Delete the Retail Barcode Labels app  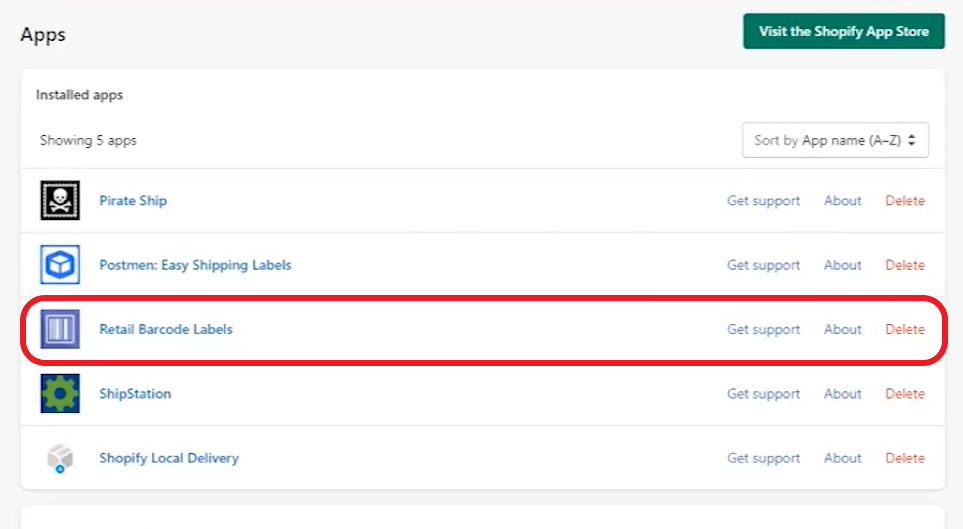pyautogui.click(x=904, y=329)
